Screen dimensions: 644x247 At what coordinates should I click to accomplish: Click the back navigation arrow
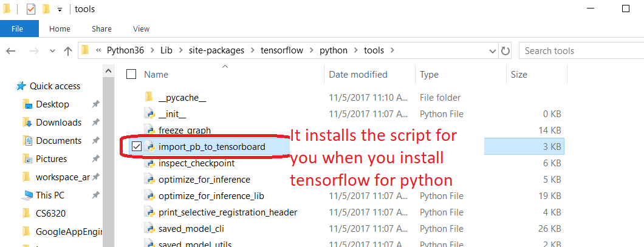point(10,51)
